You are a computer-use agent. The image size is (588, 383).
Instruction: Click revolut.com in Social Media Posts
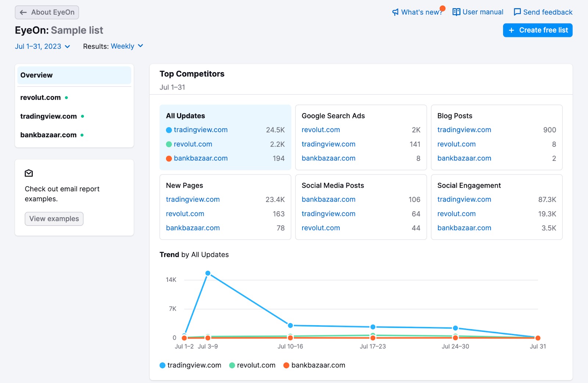(321, 228)
